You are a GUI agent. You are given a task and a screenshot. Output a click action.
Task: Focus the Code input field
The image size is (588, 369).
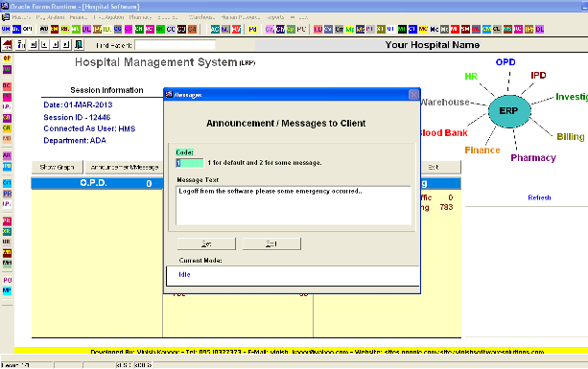click(x=189, y=163)
